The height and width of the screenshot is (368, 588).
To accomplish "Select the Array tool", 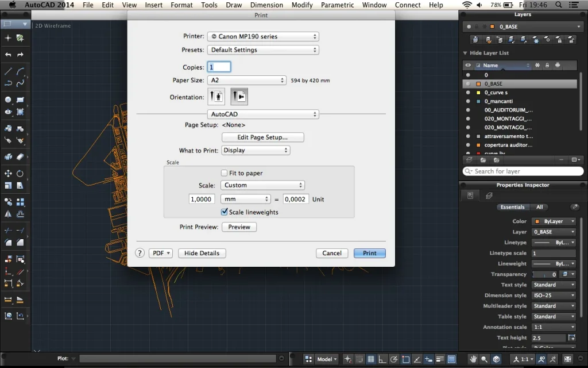I will pos(20,202).
